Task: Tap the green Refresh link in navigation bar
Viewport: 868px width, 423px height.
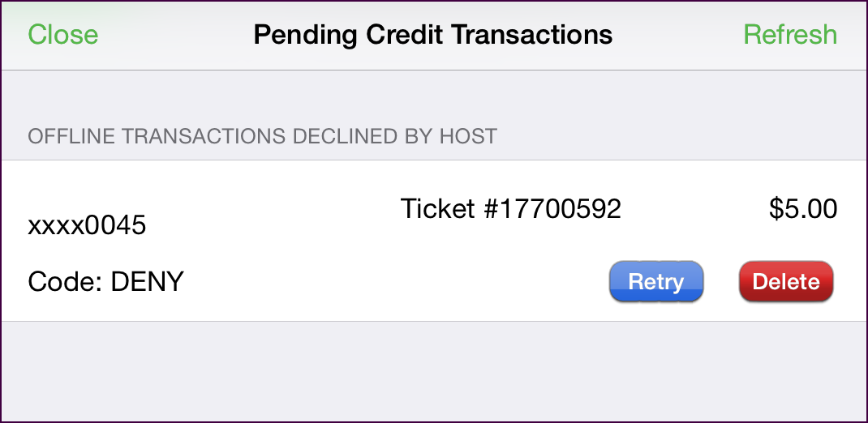Action: click(790, 34)
